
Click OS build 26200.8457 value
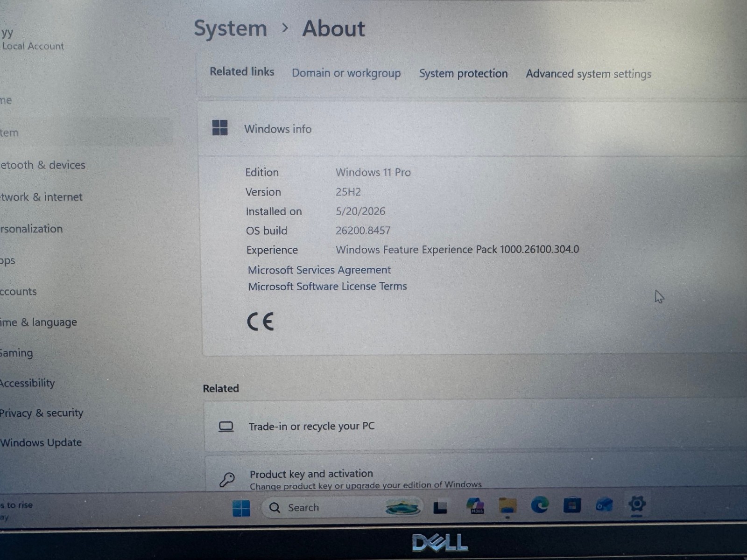[363, 231]
